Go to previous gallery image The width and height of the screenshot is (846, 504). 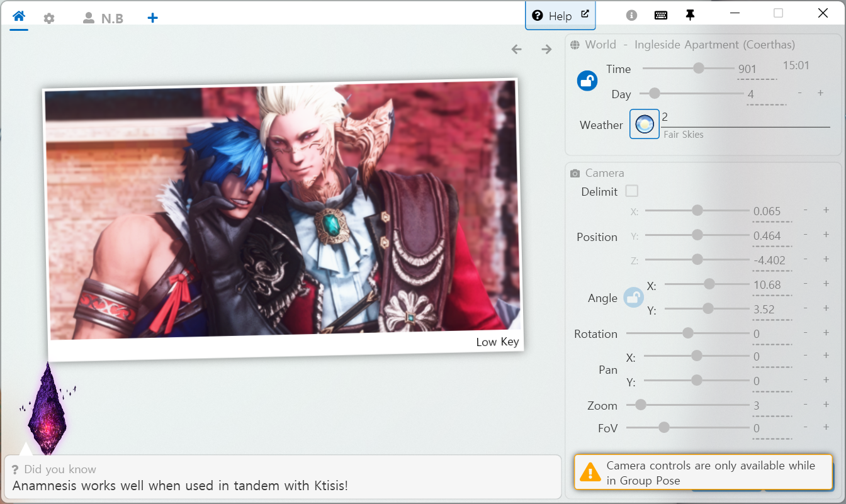pos(517,49)
